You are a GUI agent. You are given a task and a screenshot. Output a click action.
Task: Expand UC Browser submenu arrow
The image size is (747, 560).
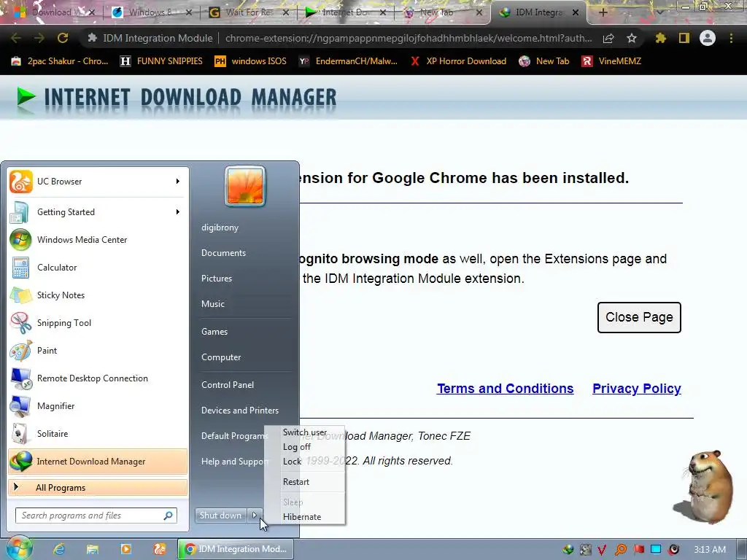178,182
